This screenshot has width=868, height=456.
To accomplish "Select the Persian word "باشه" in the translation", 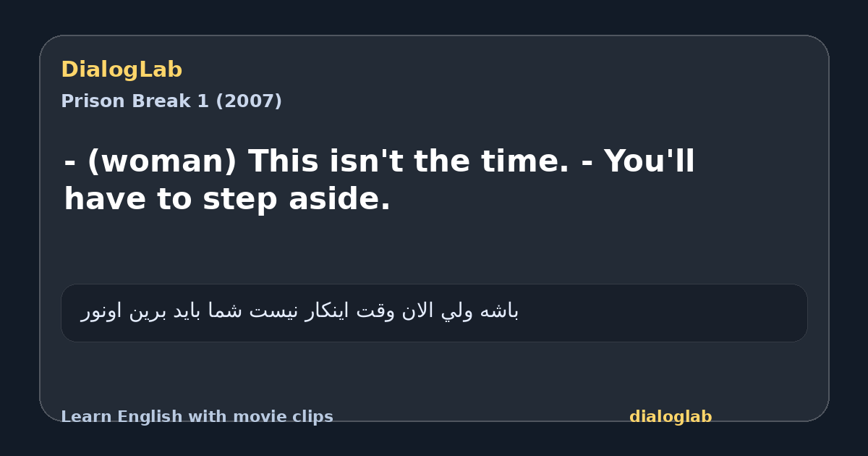I will point(501,311).
